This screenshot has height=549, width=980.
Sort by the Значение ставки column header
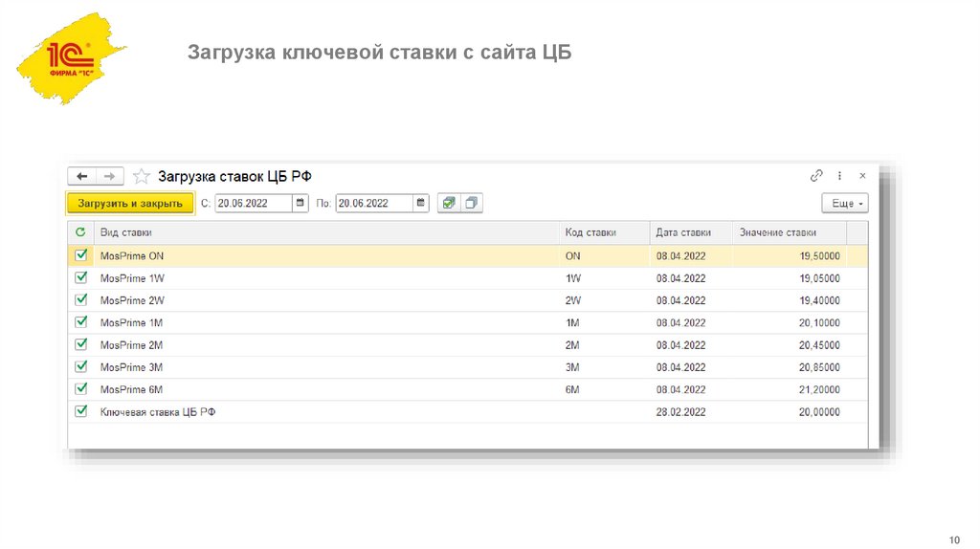(790, 232)
